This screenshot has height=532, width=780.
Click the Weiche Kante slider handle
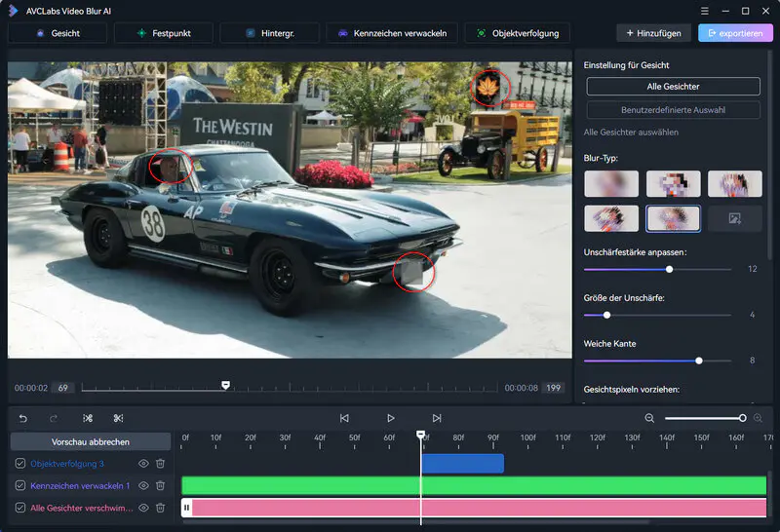click(x=699, y=361)
